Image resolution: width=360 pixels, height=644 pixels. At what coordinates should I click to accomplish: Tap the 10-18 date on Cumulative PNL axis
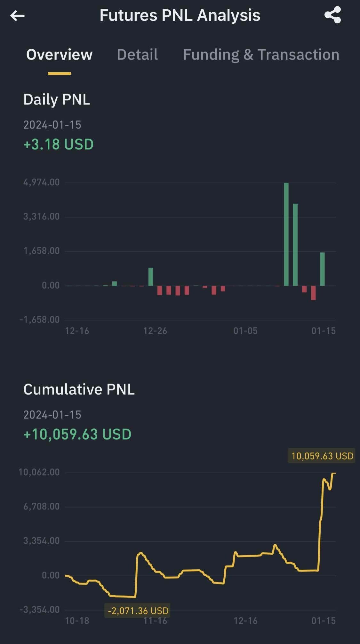click(x=77, y=621)
